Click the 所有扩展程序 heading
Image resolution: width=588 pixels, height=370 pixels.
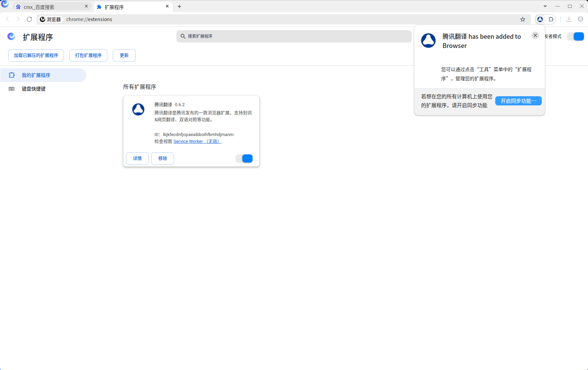(x=140, y=87)
